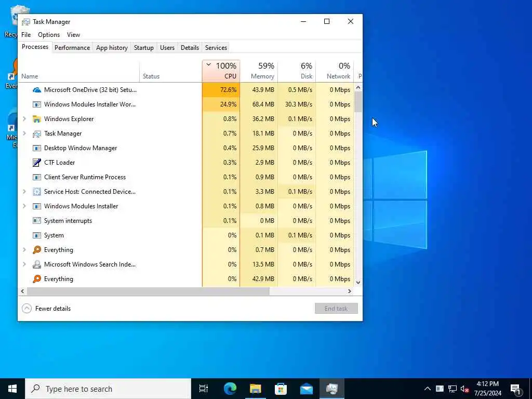Open the Windows Start menu

pyautogui.click(x=12, y=389)
